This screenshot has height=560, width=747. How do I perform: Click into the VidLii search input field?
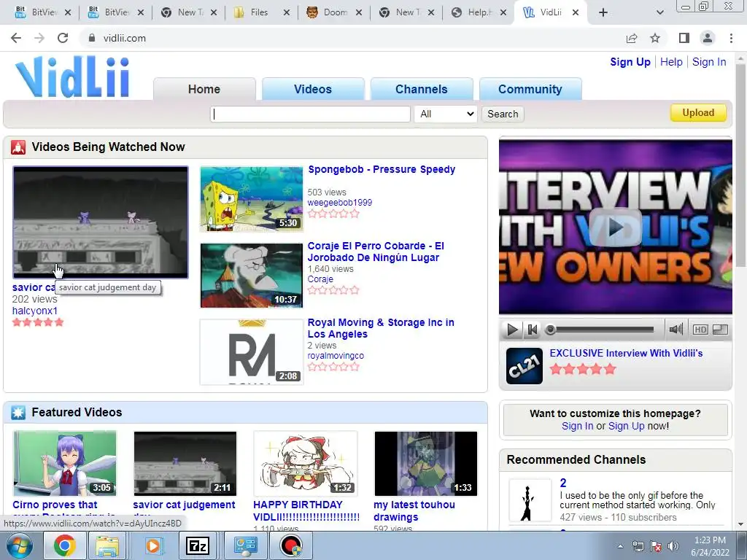[x=310, y=114]
